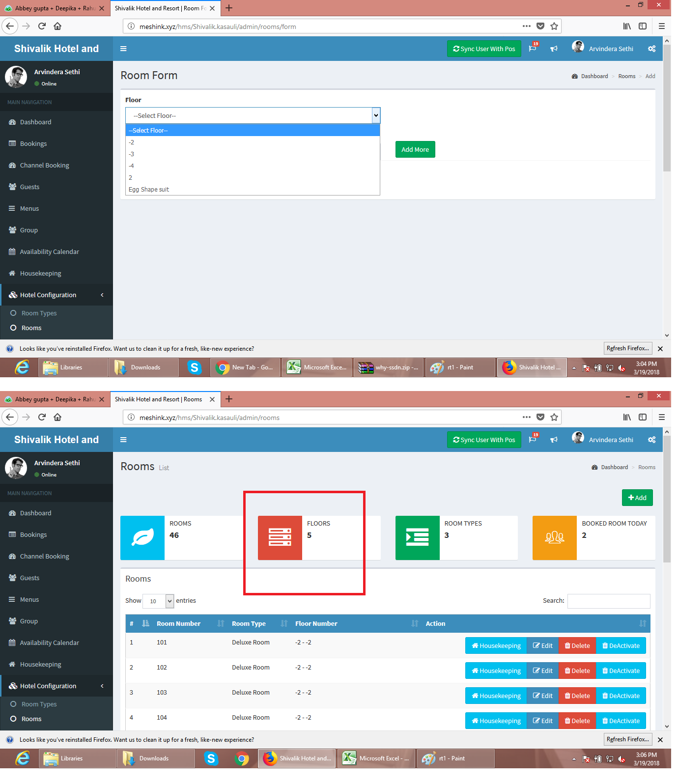Open the Select Floor combo box
The width and height of the screenshot is (678, 784).
click(x=253, y=115)
